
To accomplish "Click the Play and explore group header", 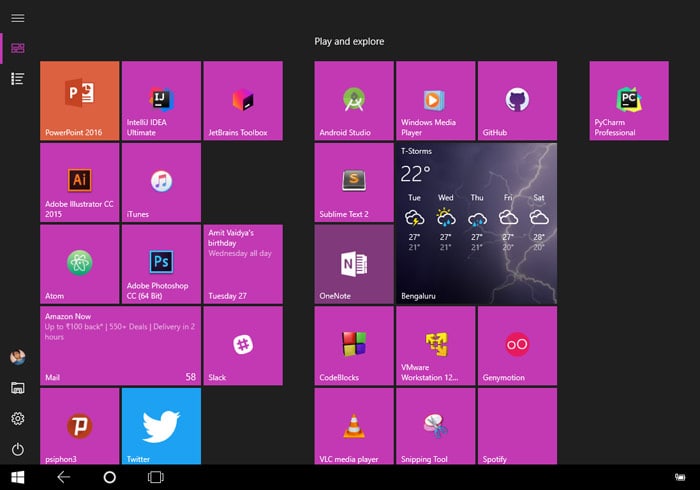I will pos(349,42).
